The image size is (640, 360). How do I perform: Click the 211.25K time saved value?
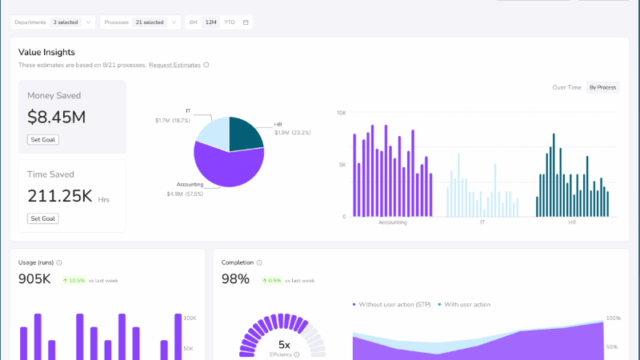[60, 196]
